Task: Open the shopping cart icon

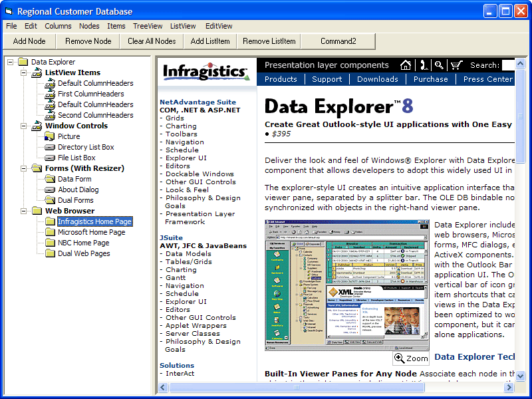Action: pos(457,65)
